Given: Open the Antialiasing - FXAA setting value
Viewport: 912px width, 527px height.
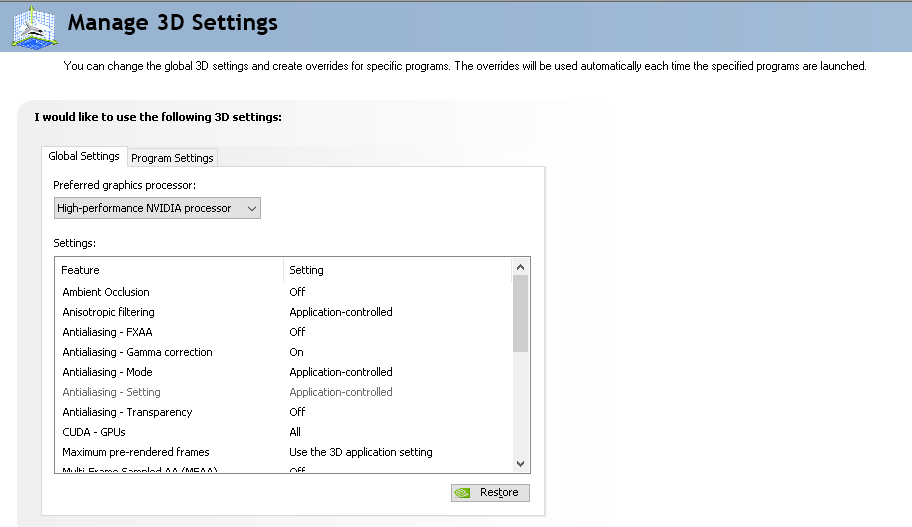Looking at the screenshot, I should click(x=297, y=332).
